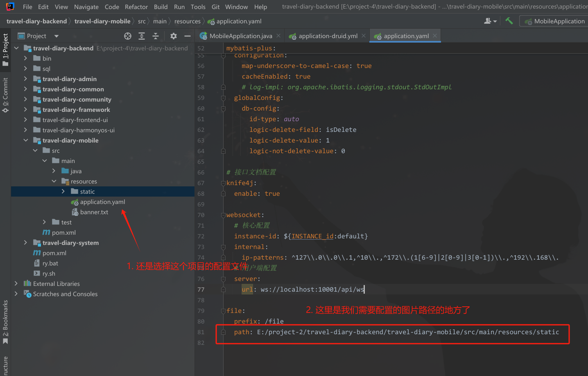The image size is (588, 376).
Task: Fold the websocket block at line 70
Action: [x=223, y=215]
